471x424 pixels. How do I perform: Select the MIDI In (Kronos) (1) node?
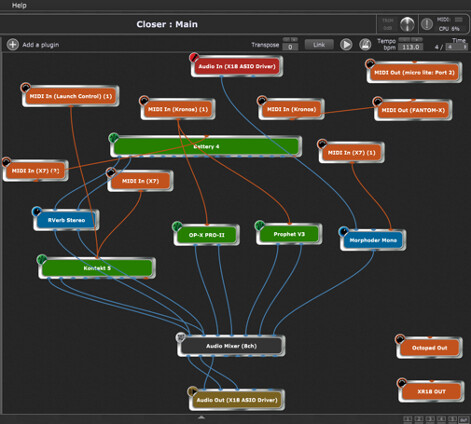pyautogui.click(x=178, y=109)
